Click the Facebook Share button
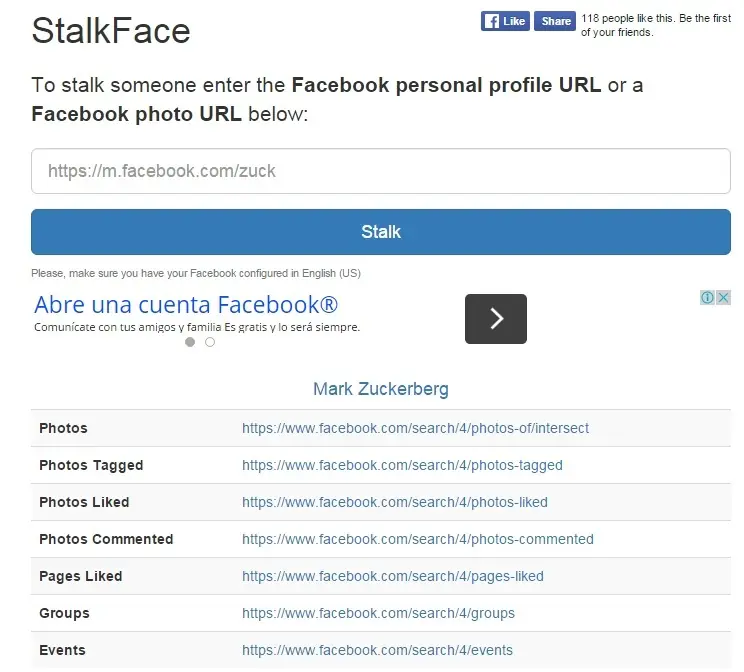Viewport: 744px width, 672px height. click(555, 21)
